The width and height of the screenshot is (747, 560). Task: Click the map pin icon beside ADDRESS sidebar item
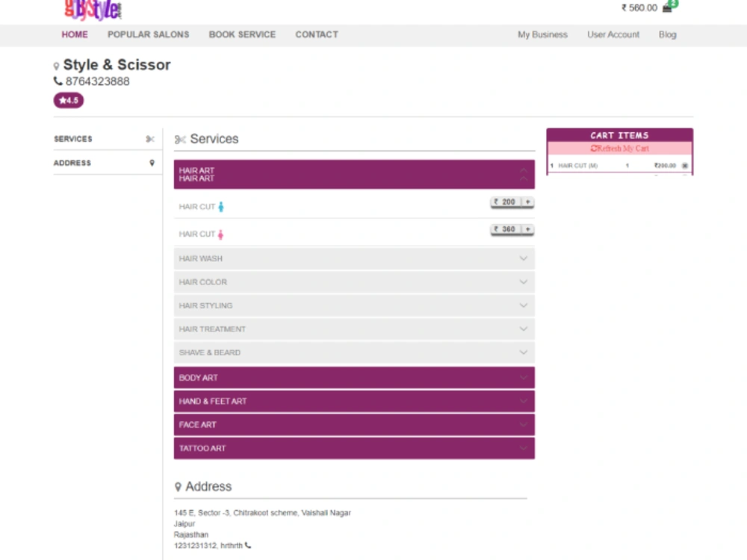pyautogui.click(x=152, y=163)
